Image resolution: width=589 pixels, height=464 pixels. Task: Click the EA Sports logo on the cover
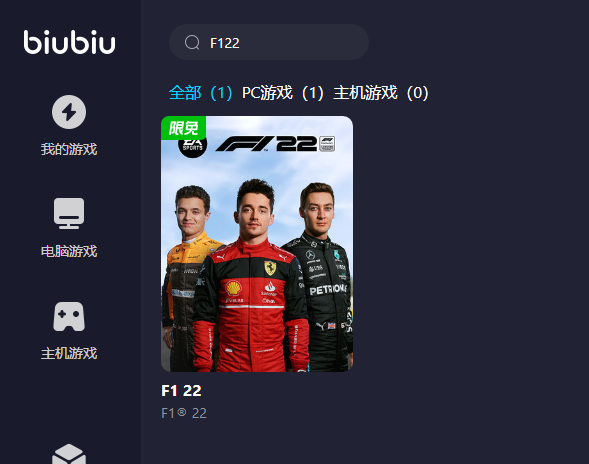point(193,145)
